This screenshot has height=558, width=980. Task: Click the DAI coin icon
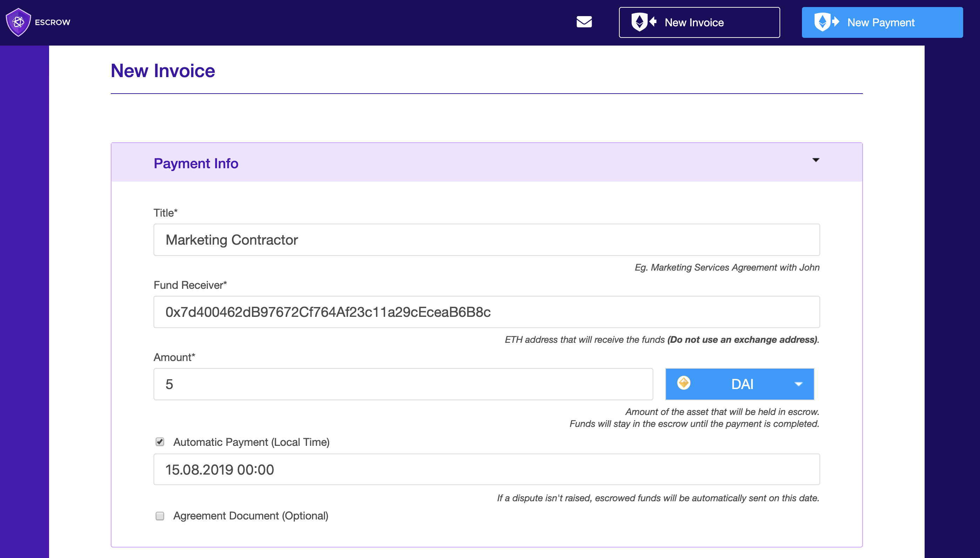coord(683,383)
